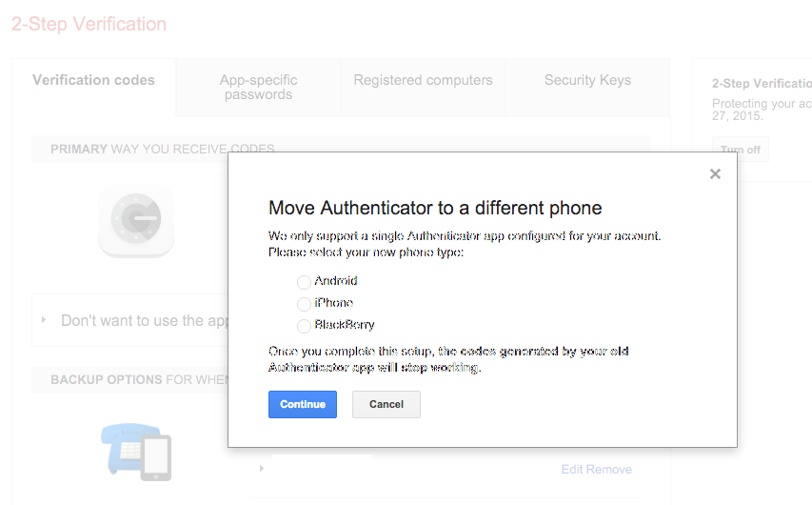This screenshot has width=812, height=505.
Task: Select the Android radio button
Action: (x=304, y=281)
